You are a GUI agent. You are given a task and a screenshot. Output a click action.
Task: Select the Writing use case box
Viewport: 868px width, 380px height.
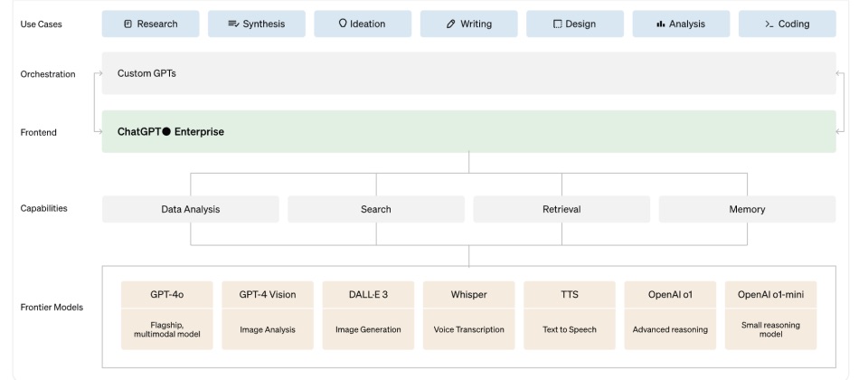pos(469,24)
